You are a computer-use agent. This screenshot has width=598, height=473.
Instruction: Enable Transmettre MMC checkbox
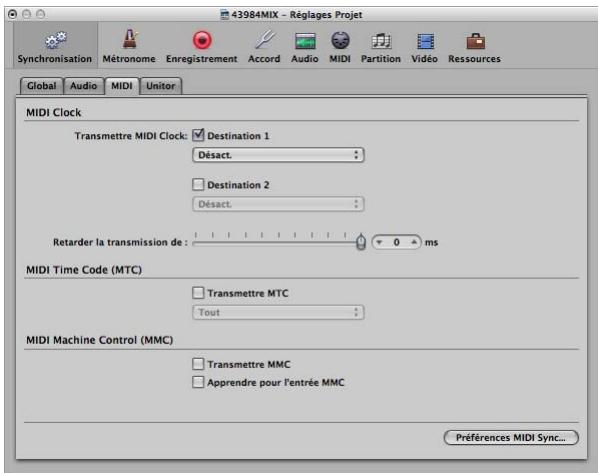click(198, 364)
